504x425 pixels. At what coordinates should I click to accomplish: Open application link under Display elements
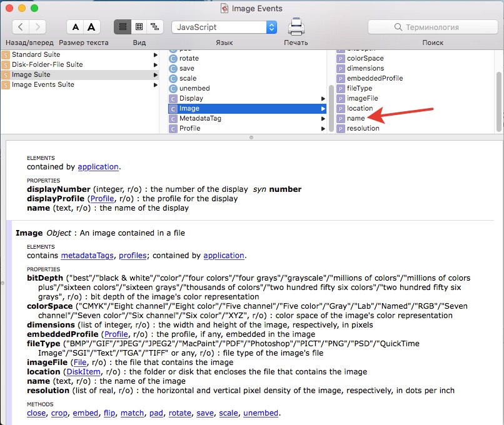coord(98,167)
